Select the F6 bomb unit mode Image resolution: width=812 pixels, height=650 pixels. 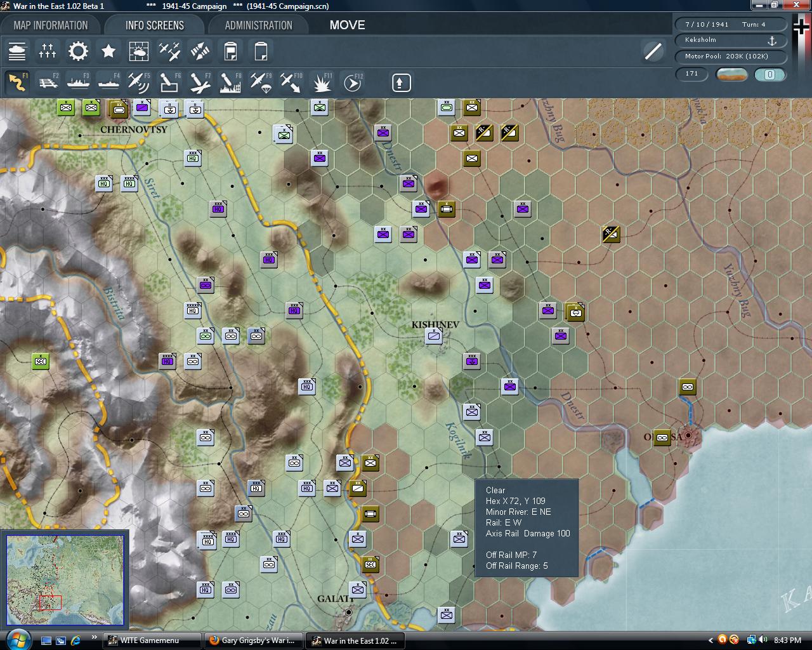click(169, 83)
